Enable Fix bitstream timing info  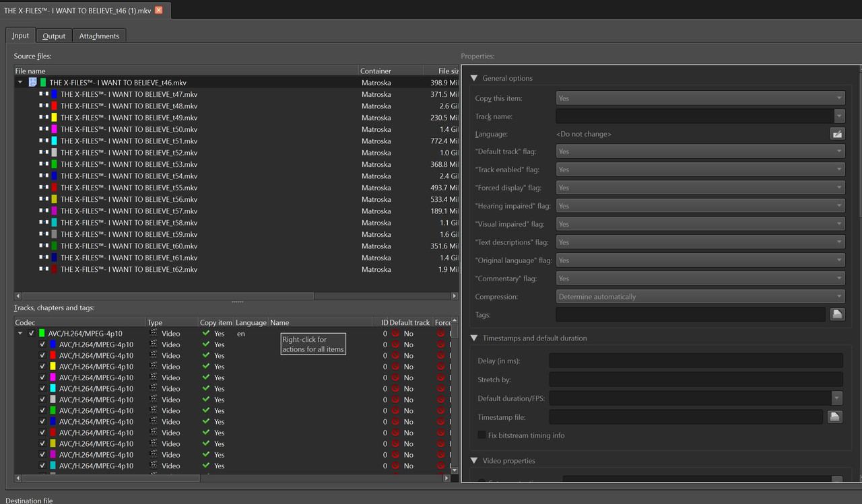(482, 435)
